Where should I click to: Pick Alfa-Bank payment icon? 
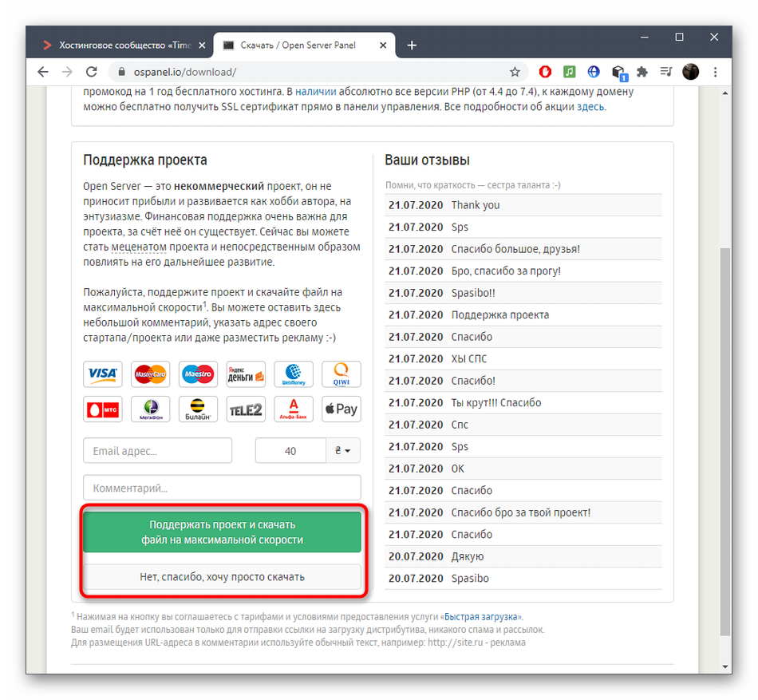click(x=294, y=409)
